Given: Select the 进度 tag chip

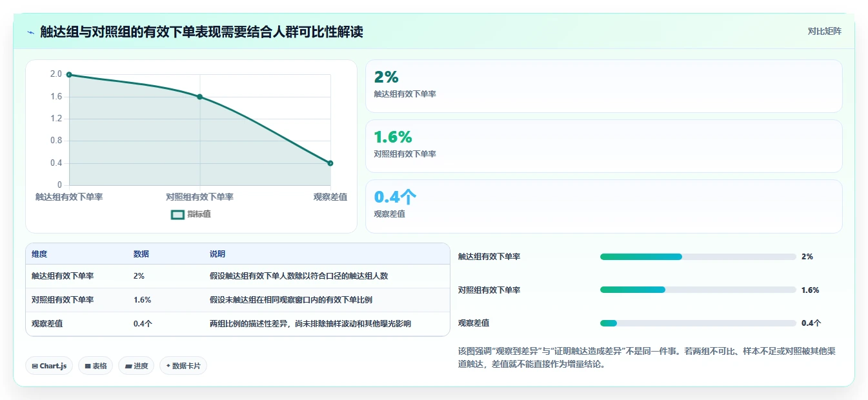Looking at the screenshot, I should tap(136, 366).
